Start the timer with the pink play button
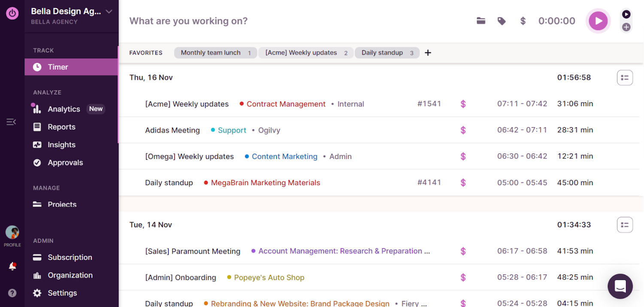This screenshot has height=307, width=644. pos(598,20)
